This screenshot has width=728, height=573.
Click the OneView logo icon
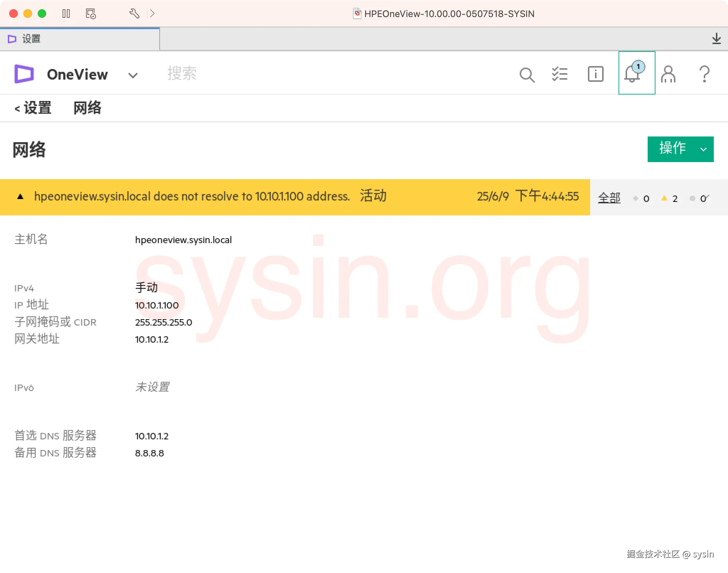tap(24, 74)
